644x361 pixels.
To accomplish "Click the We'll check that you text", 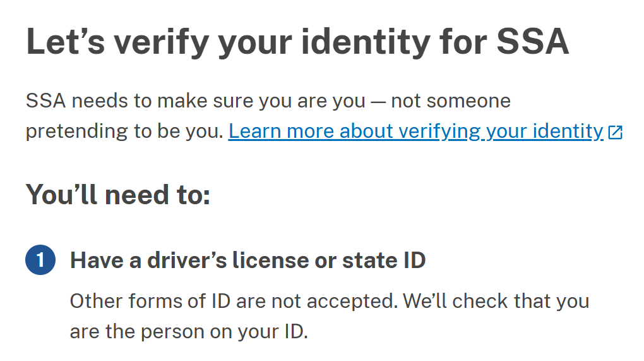I will coord(496,301).
